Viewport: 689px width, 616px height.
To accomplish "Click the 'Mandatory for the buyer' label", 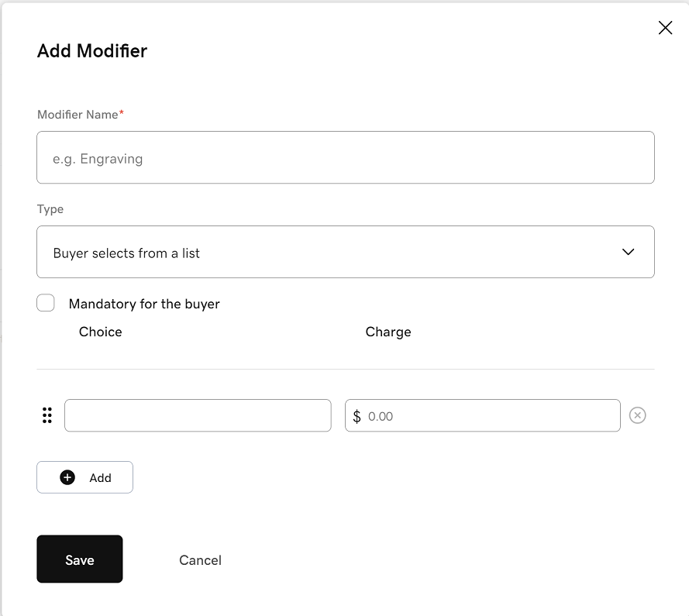I will [144, 304].
